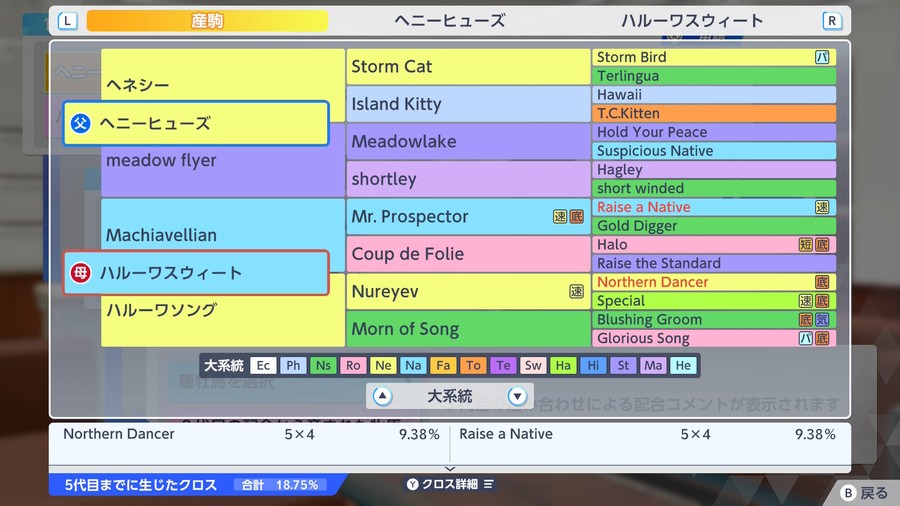900x506 pixels.
Task: Click the He lineage swatch
Action: click(683, 365)
